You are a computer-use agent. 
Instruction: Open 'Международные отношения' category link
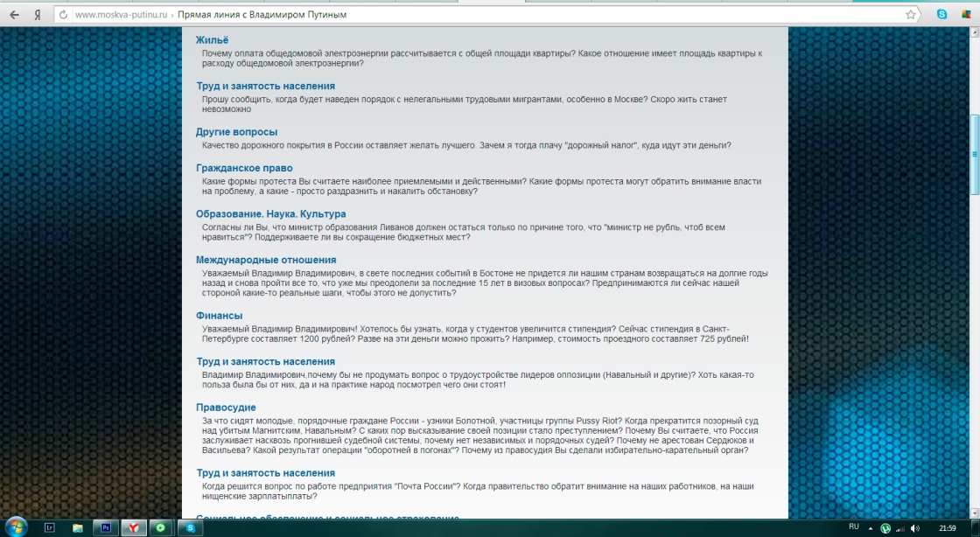point(266,260)
